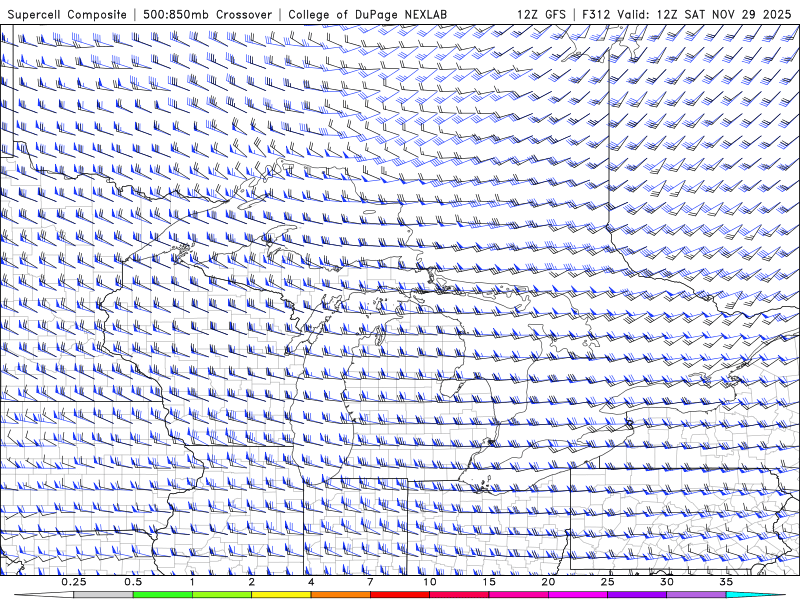Click the "12Z SAT NOV 29 2025" valid time
Viewport: 800px width, 600px height.
click(724, 15)
